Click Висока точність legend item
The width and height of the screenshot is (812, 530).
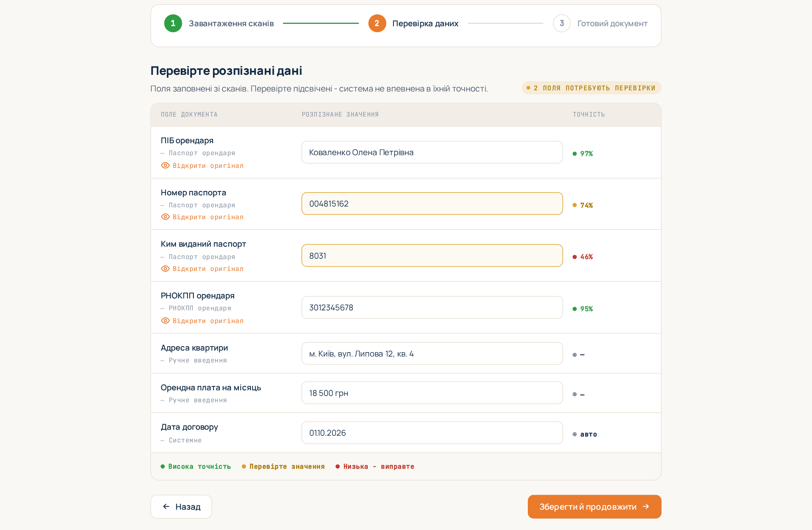tap(196, 466)
